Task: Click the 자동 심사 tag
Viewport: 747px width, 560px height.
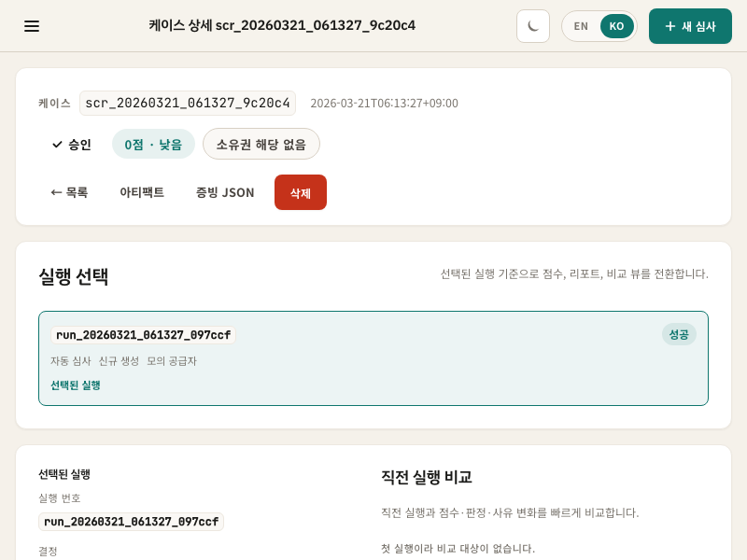Action: coord(71,361)
